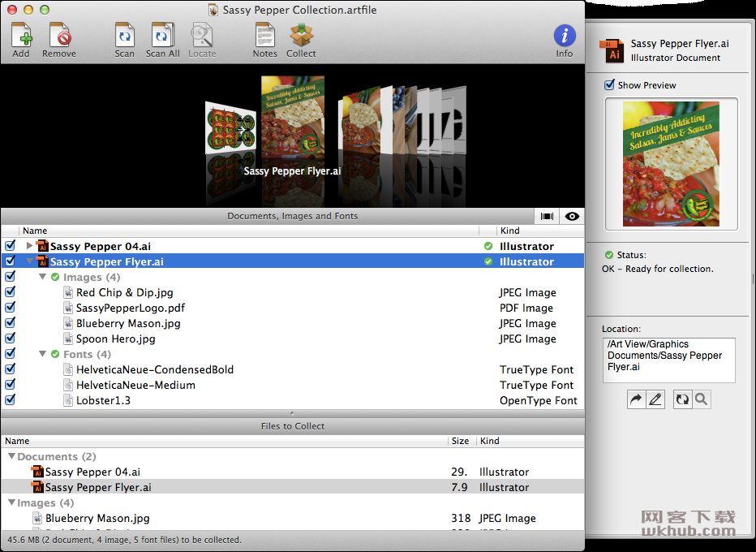Screen dimensions: 756x552
Task: Sort Files to Collect by Name column
Action: (225, 441)
